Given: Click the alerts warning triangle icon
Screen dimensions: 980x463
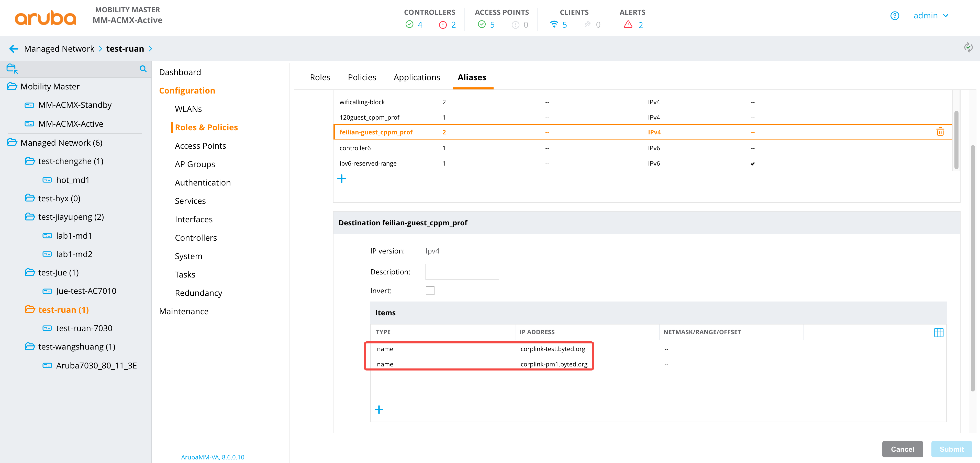Looking at the screenshot, I should (628, 25).
